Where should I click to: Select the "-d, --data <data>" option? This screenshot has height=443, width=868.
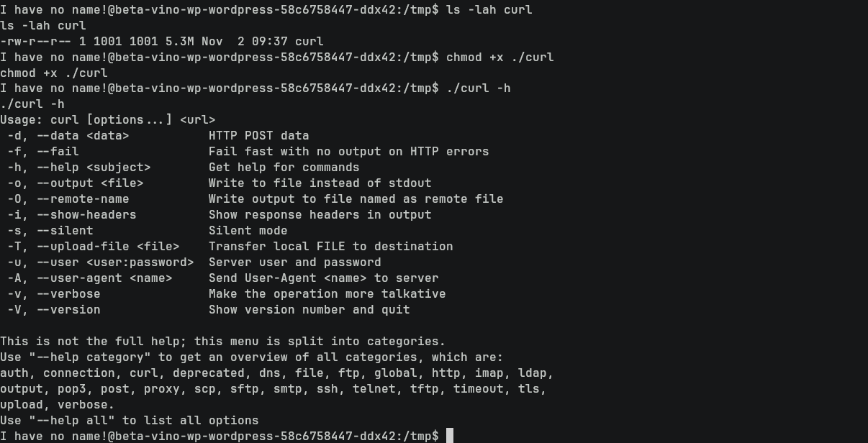pyautogui.click(x=68, y=135)
